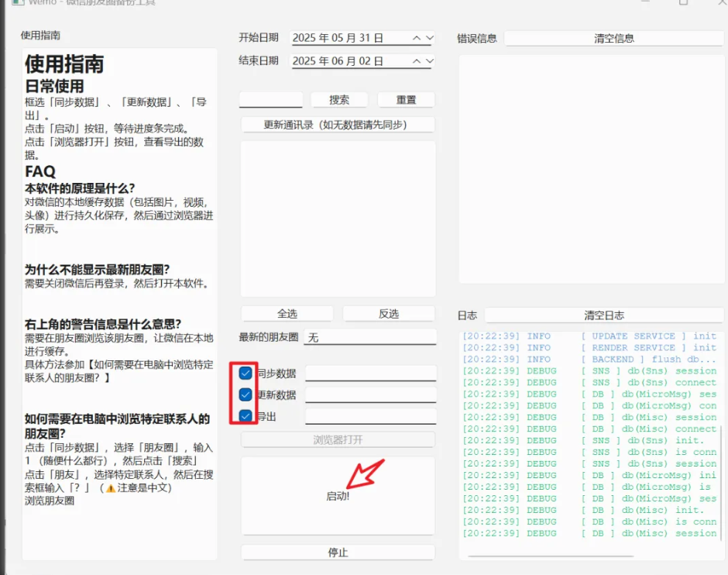Click the 全选 button

point(287,314)
